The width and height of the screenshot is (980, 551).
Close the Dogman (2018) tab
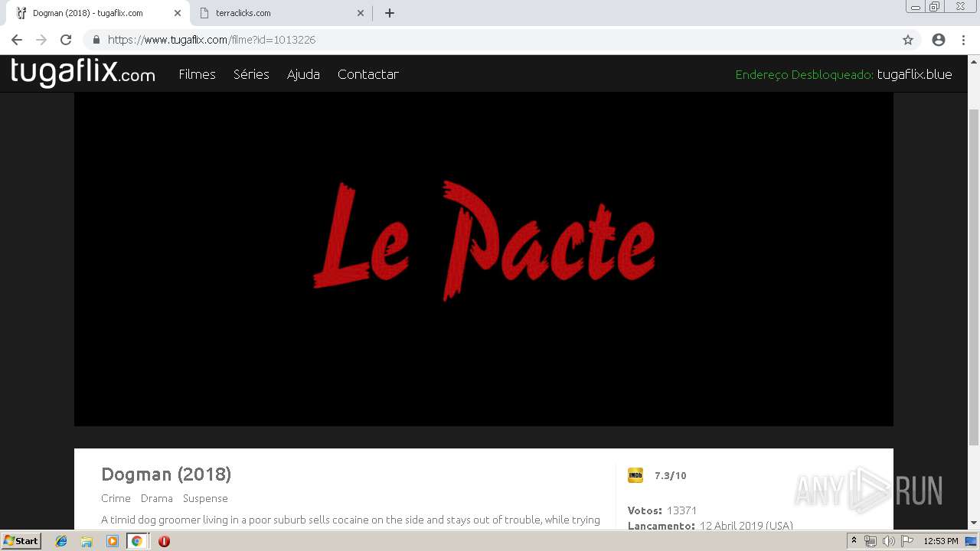177,13
